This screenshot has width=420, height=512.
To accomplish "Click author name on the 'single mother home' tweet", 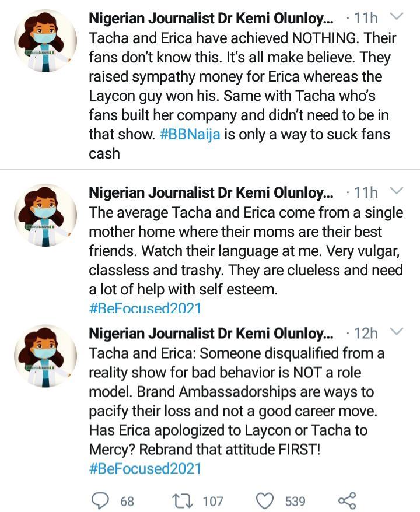I will click(211, 192).
